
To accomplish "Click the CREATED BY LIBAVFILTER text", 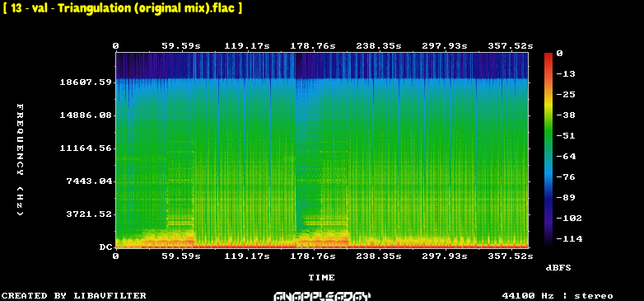I will coord(74,296).
